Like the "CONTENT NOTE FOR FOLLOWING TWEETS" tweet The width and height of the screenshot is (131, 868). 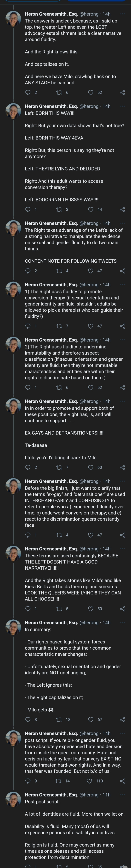[90, 271]
